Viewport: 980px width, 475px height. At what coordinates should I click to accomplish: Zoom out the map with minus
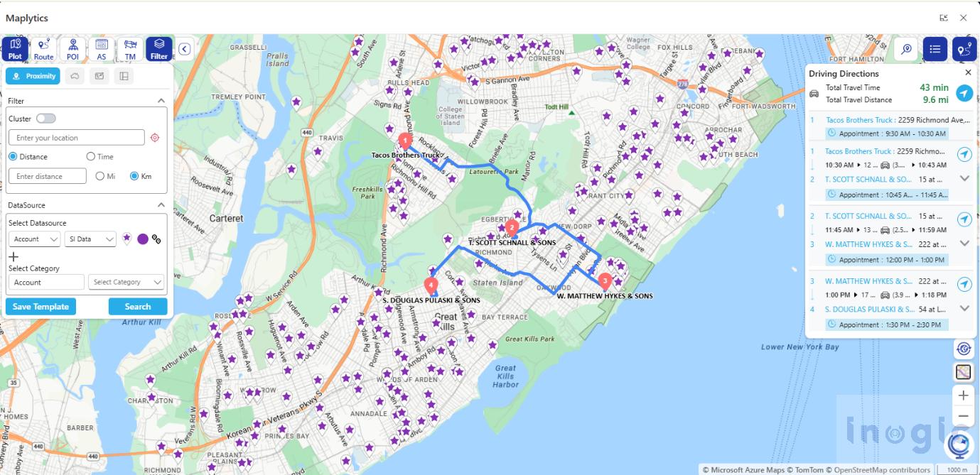[x=964, y=416]
